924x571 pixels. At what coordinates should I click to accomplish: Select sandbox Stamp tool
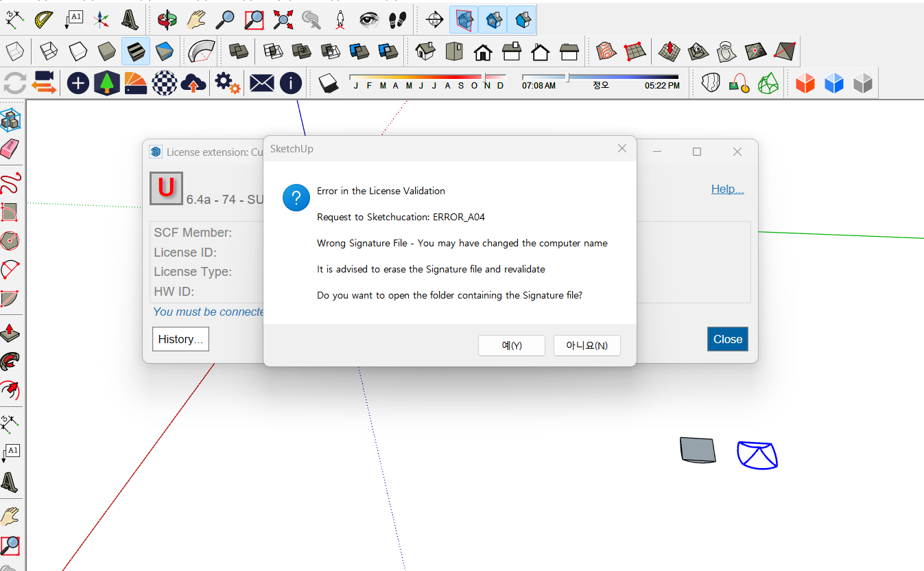698,51
